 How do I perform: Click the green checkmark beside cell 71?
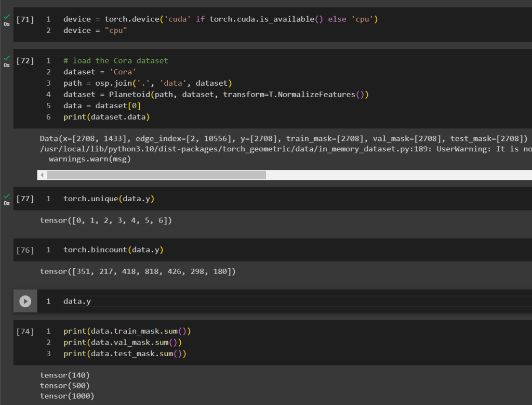[x=6, y=16]
